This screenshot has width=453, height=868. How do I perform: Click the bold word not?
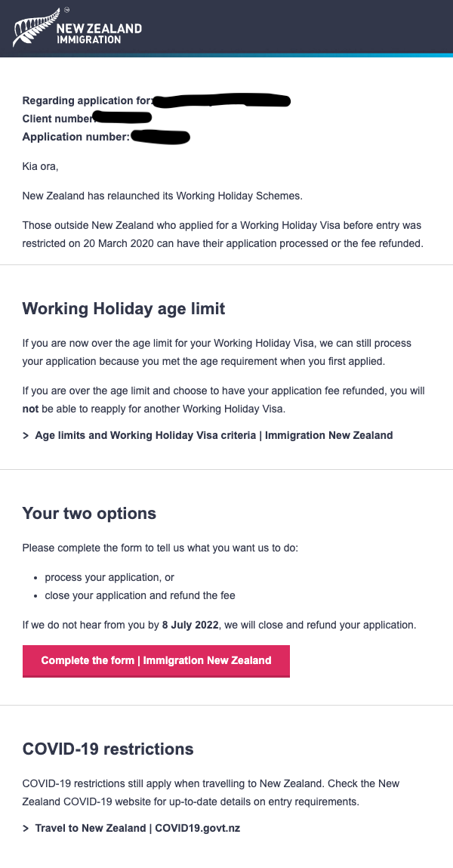click(x=29, y=410)
